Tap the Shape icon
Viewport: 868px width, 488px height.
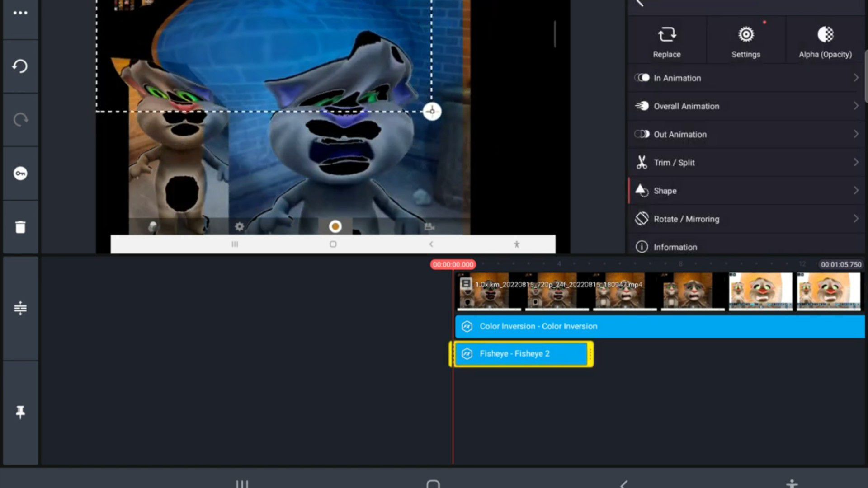[642, 190]
